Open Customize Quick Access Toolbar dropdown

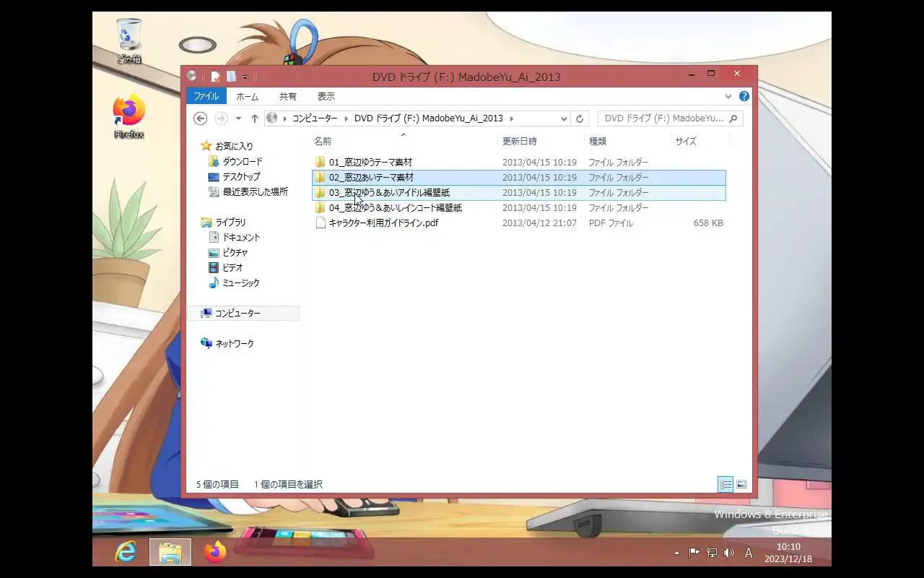(245, 77)
